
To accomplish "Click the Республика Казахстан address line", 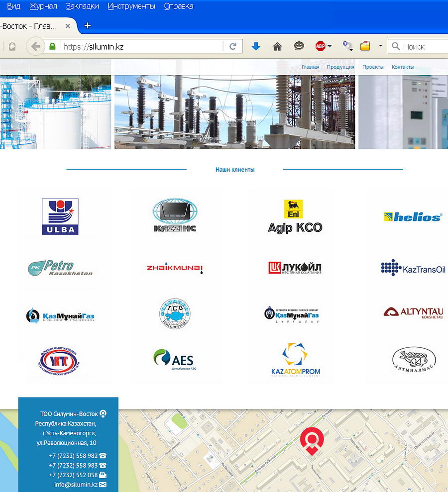I will click(66, 423).
